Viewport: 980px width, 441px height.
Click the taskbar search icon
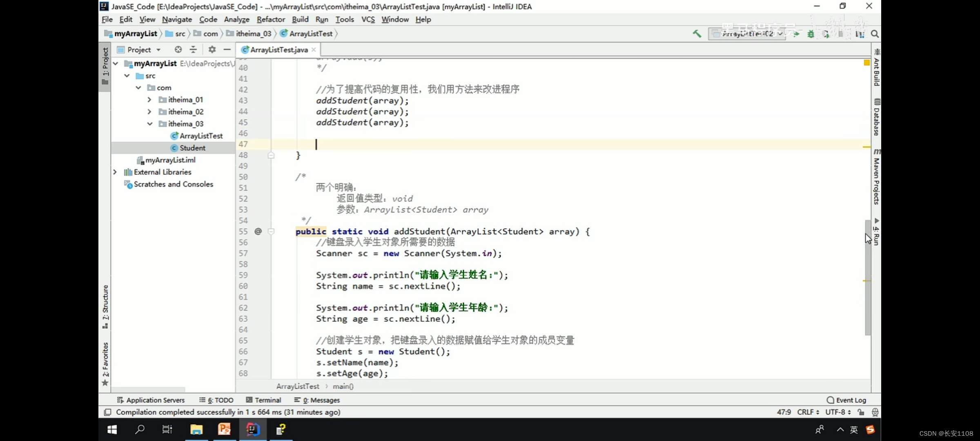[140, 430]
